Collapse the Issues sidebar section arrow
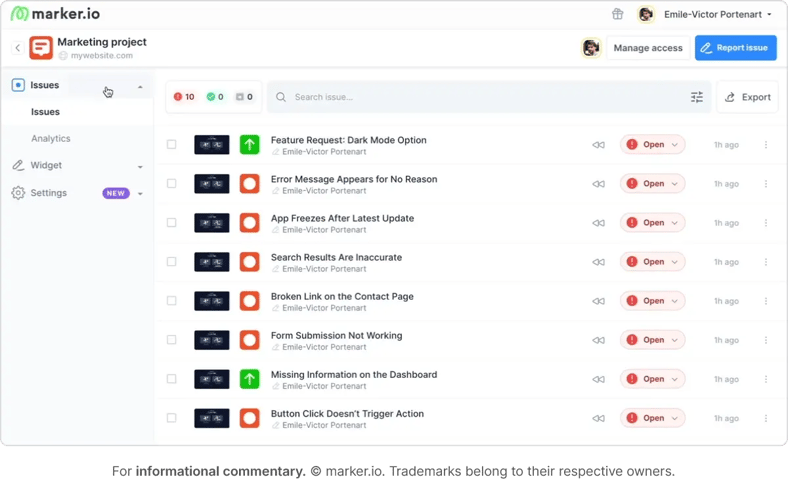 pos(140,87)
